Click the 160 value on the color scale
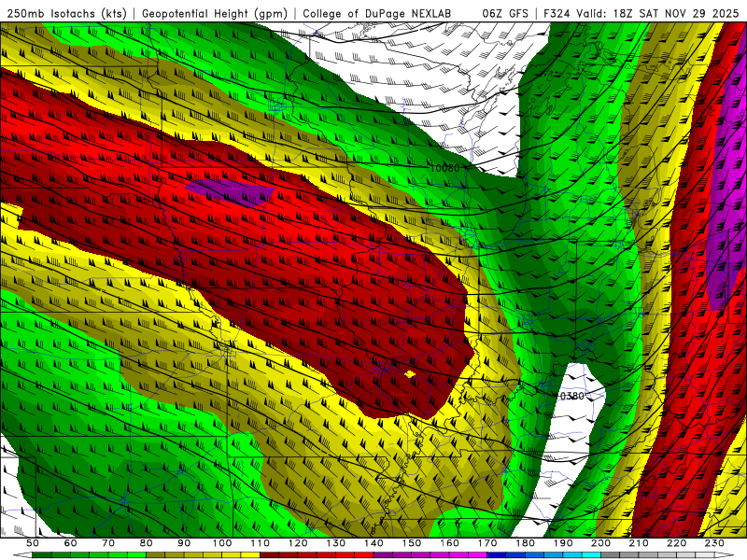The width and height of the screenshot is (747, 560). pos(450,543)
